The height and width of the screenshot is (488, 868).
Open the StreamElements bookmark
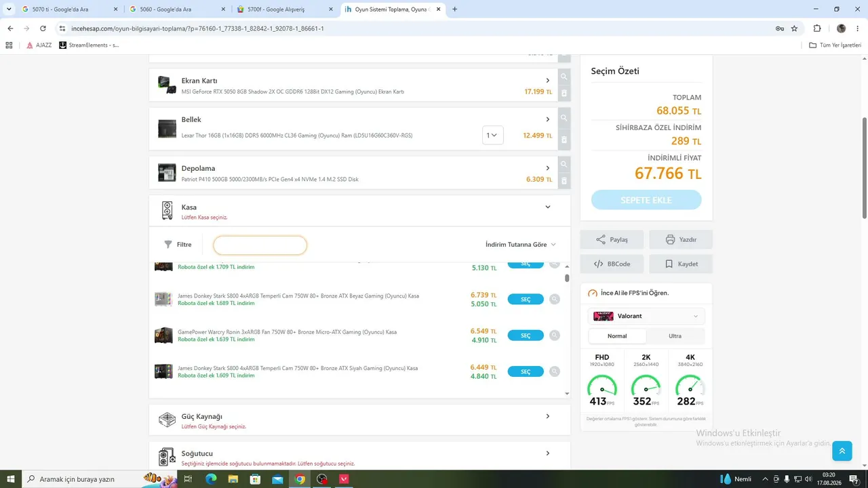tap(89, 45)
